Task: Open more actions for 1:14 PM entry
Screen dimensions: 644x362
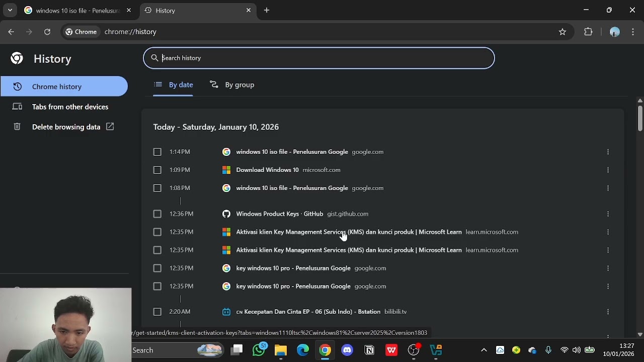Action: tap(608, 152)
